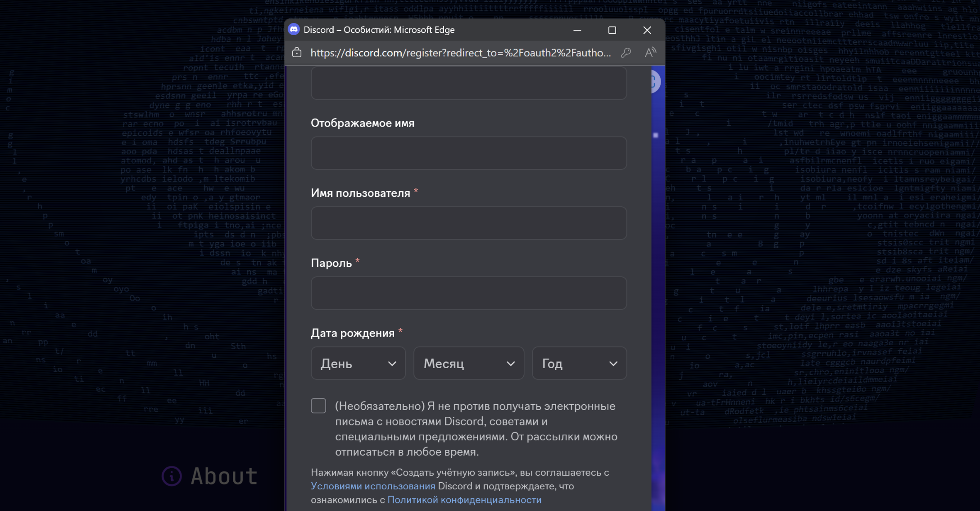
Task: Open the Условиями использования link
Action: (x=373, y=486)
